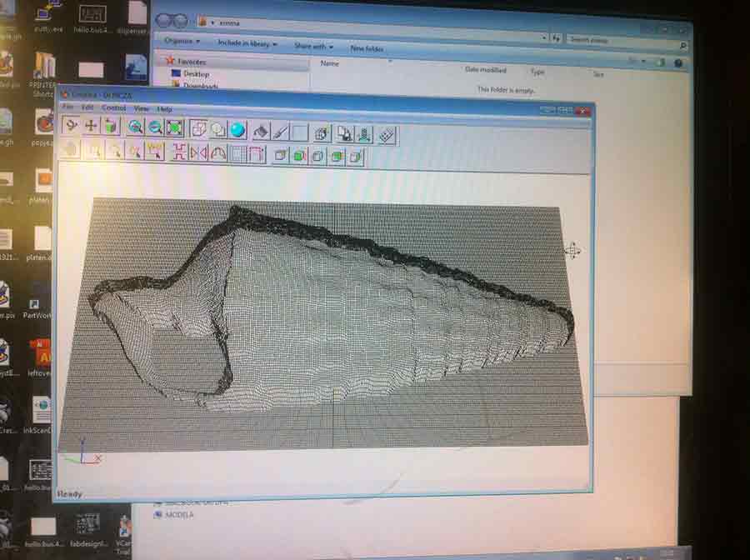Click the ruler measure toolbar icon
This screenshot has height=560, width=750.
tap(387, 135)
